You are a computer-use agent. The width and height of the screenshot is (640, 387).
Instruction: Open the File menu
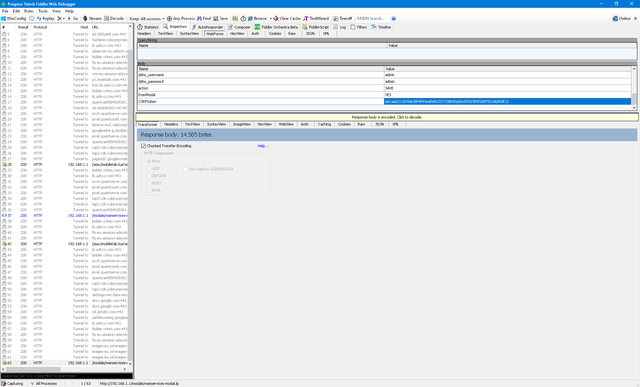[5, 11]
